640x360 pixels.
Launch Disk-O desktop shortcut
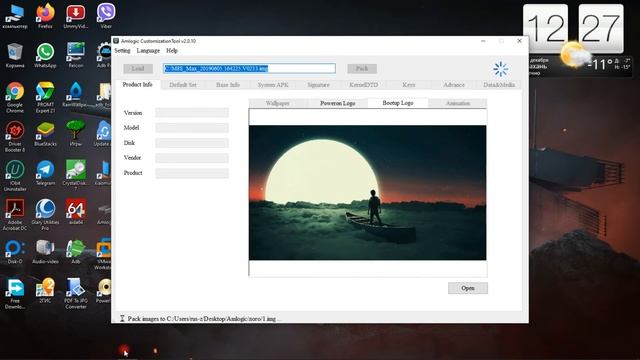point(15,251)
